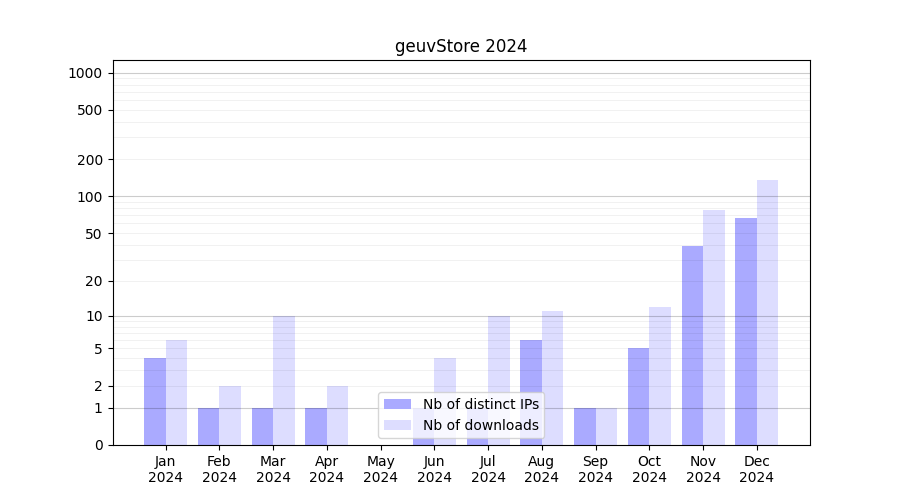
Task: Click the 'Nb of distinct IPs' legend swatch
Action: pos(397,404)
